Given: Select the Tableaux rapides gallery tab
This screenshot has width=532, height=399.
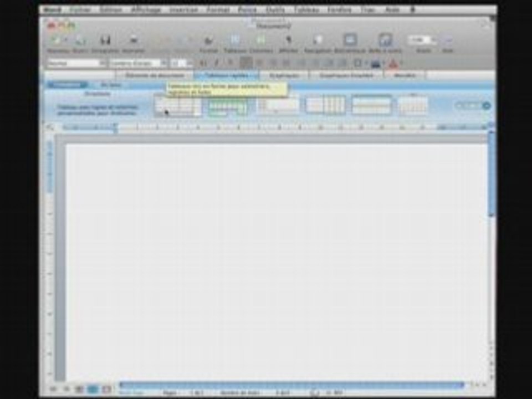Looking at the screenshot, I should point(227,75).
